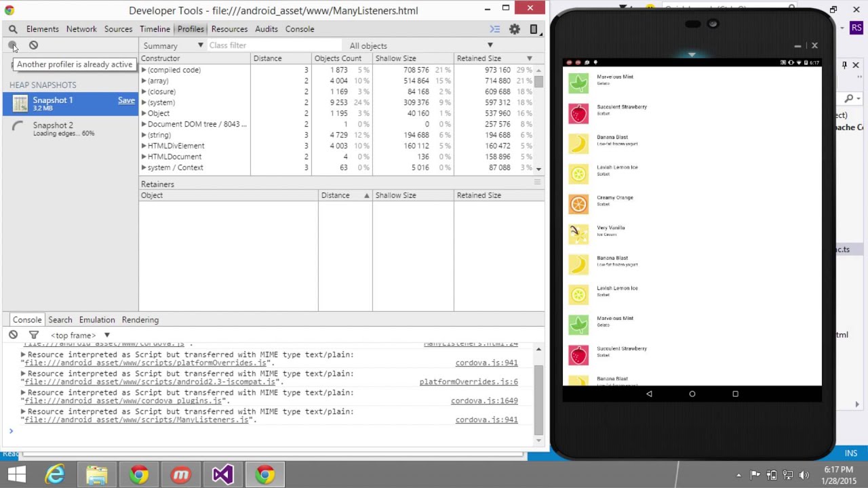868x488 pixels.
Task: Open the Sources panel
Action: click(x=118, y=29)
